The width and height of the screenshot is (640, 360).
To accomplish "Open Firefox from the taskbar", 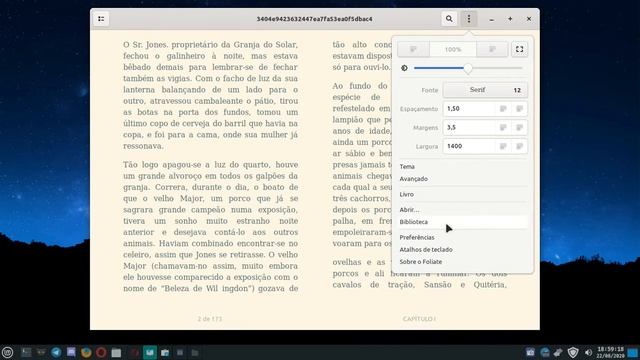I will 86,352.
